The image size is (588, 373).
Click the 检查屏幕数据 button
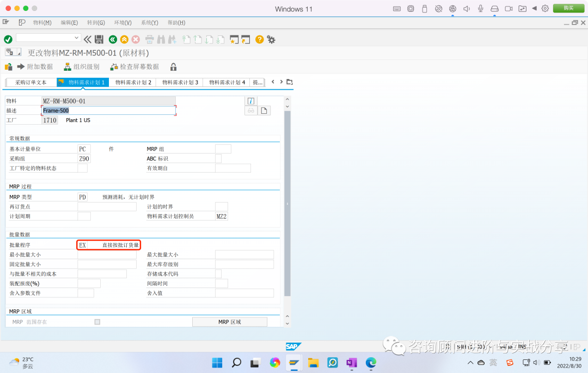134,67
